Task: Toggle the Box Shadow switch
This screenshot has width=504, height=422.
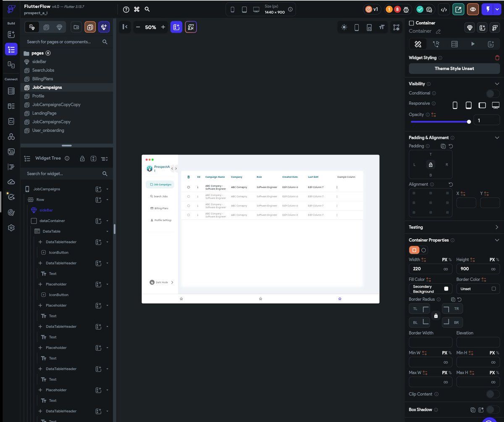Action: [x=493, y=409]
